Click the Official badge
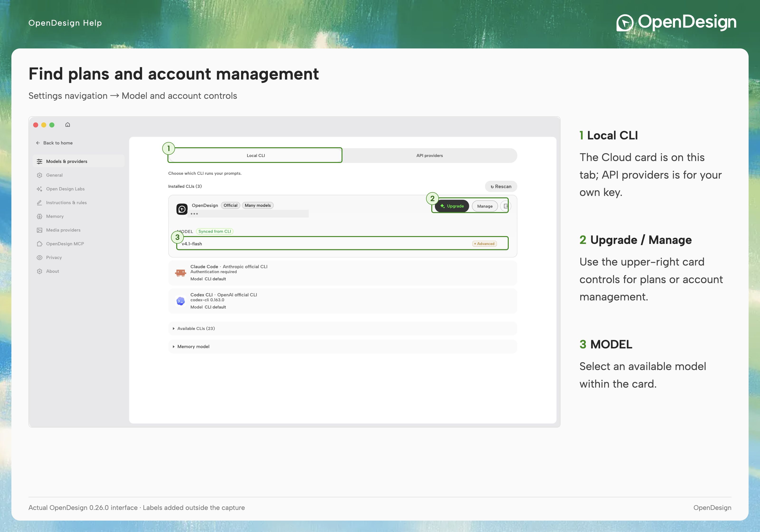760x532 pixels. [230, 205]
